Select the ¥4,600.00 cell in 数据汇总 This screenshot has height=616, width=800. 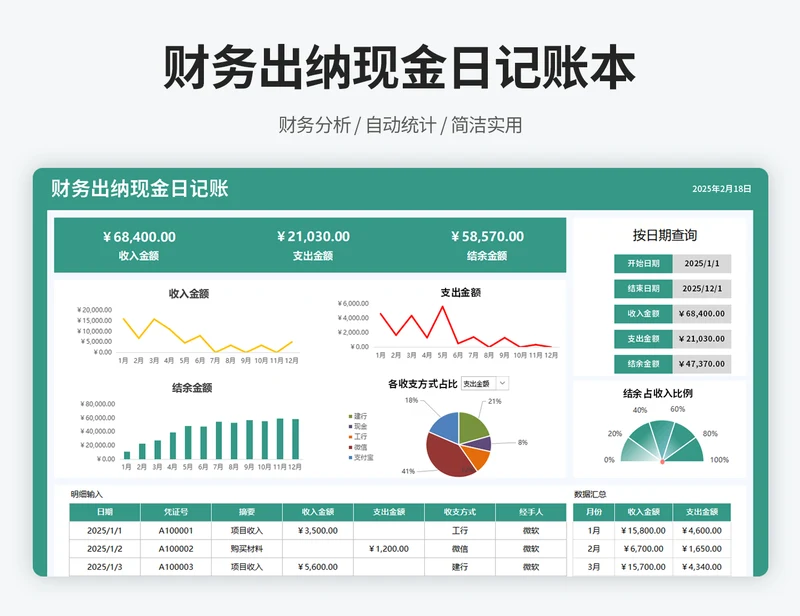pyautogui.click(x=702, y=531)
